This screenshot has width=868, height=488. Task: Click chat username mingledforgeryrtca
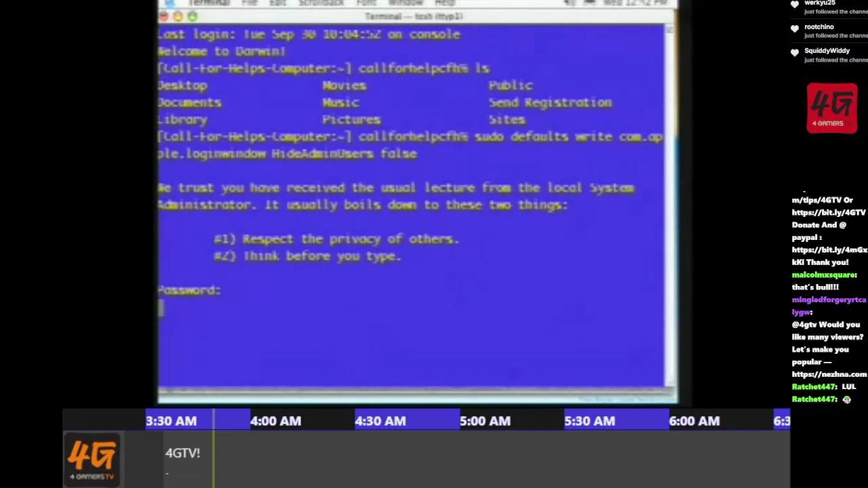click(829, 300)
